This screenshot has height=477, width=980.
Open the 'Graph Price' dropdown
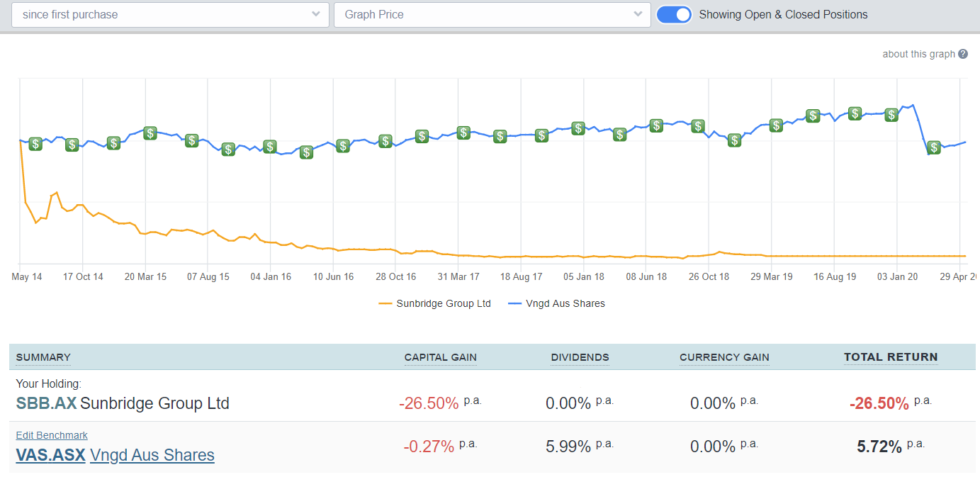492,14
